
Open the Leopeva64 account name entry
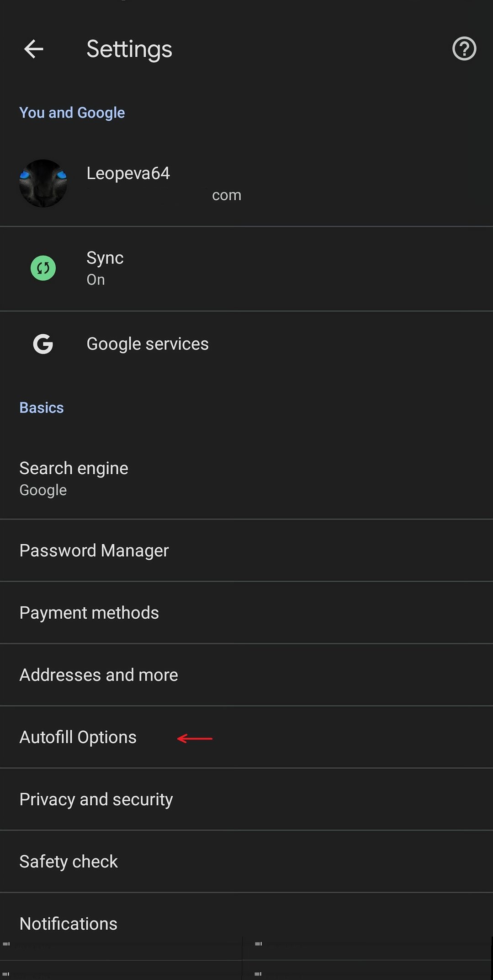pos(128,173)
